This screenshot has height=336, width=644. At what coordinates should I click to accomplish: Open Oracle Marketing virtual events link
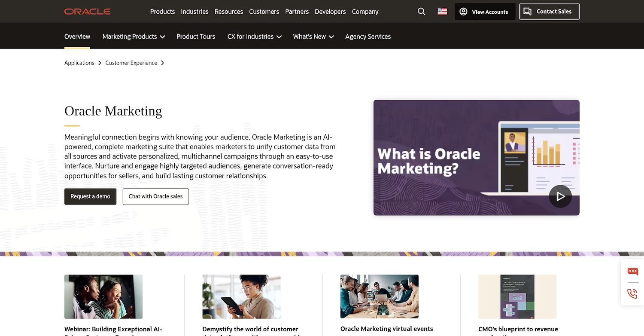point(387,329)
